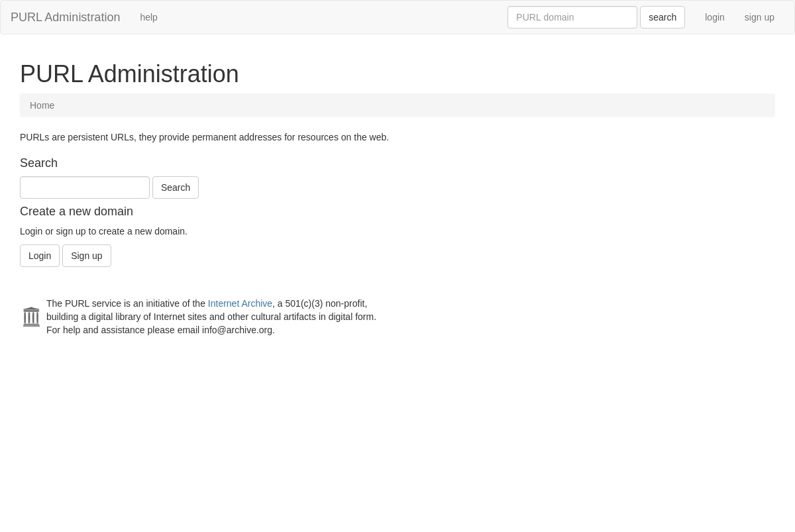
Task: Click the 'Create a new domain' heading
Action: pos(76,211)
